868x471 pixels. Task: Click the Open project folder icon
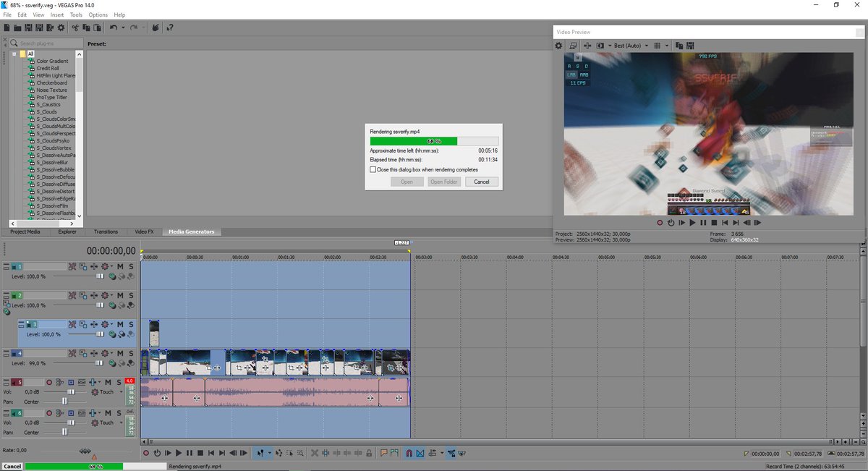(x=17, y=27)
